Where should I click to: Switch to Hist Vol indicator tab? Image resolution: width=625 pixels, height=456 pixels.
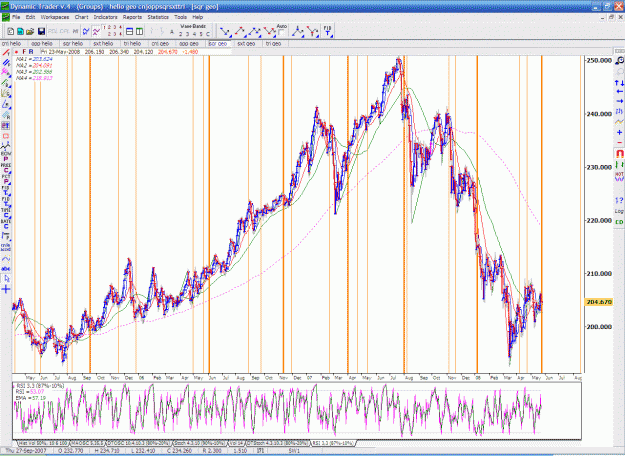(43, 443)
